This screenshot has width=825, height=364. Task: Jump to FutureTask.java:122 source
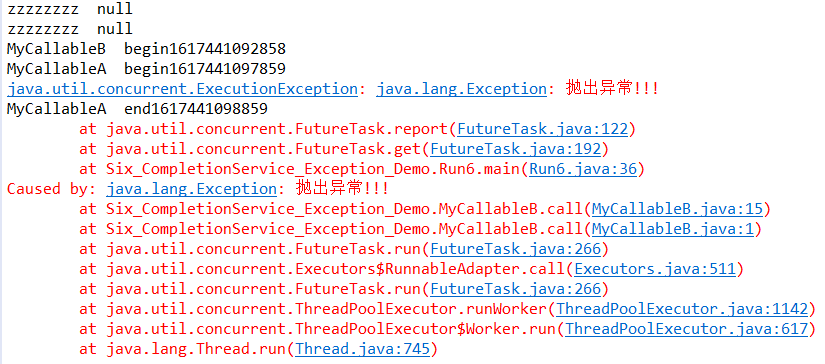pos(542,129)
